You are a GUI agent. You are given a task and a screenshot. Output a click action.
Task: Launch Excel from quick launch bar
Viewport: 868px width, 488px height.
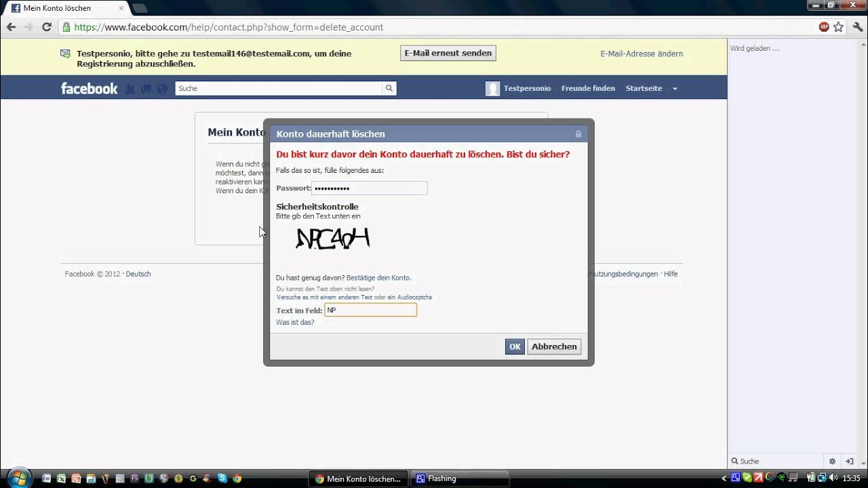pyautogui.click(x=61, y=479)
